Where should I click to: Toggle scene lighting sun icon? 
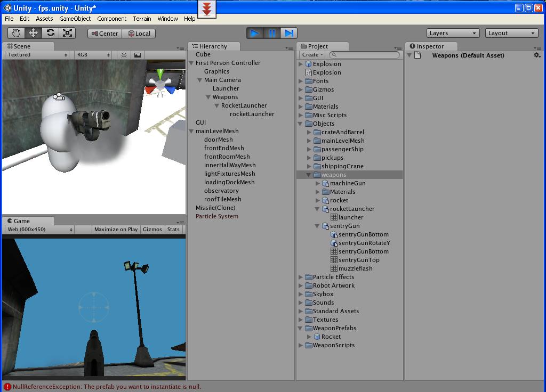click(124, 55)
